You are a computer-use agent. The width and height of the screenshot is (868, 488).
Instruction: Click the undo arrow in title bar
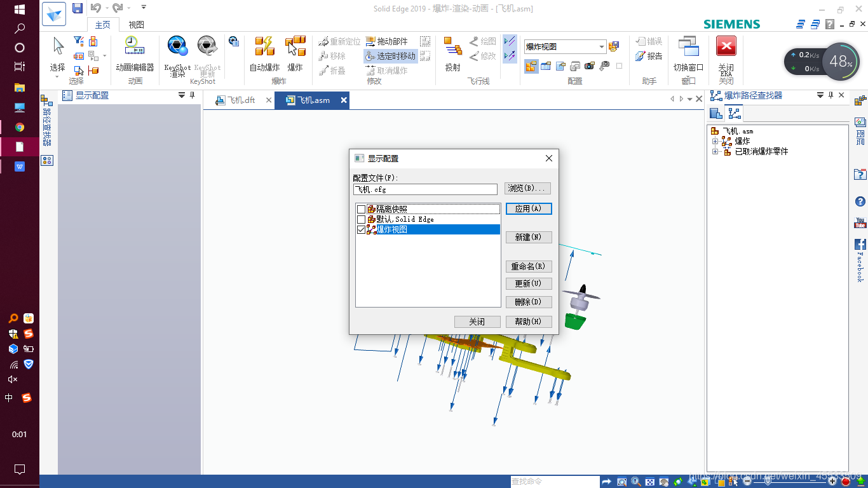[x=95, y=8]
